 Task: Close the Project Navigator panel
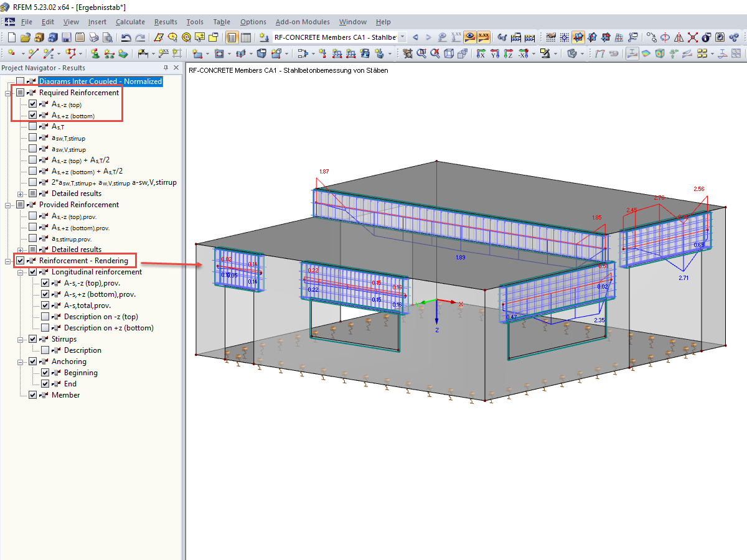(176, 68)
